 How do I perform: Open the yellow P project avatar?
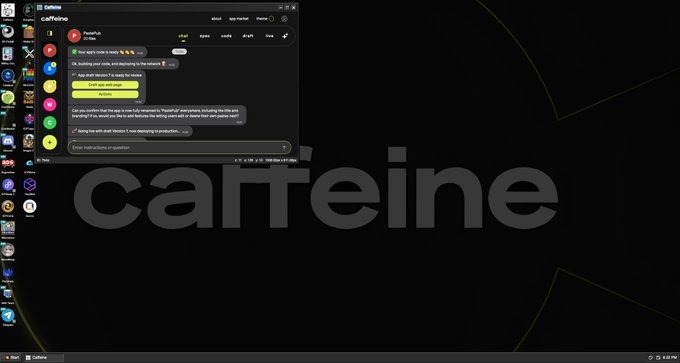[x=49, y=87]
